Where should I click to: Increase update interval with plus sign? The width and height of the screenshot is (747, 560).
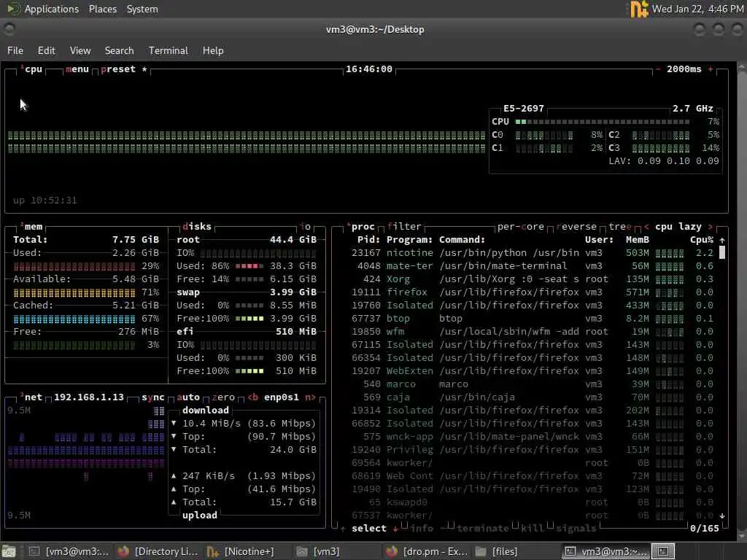coord(711,69)
